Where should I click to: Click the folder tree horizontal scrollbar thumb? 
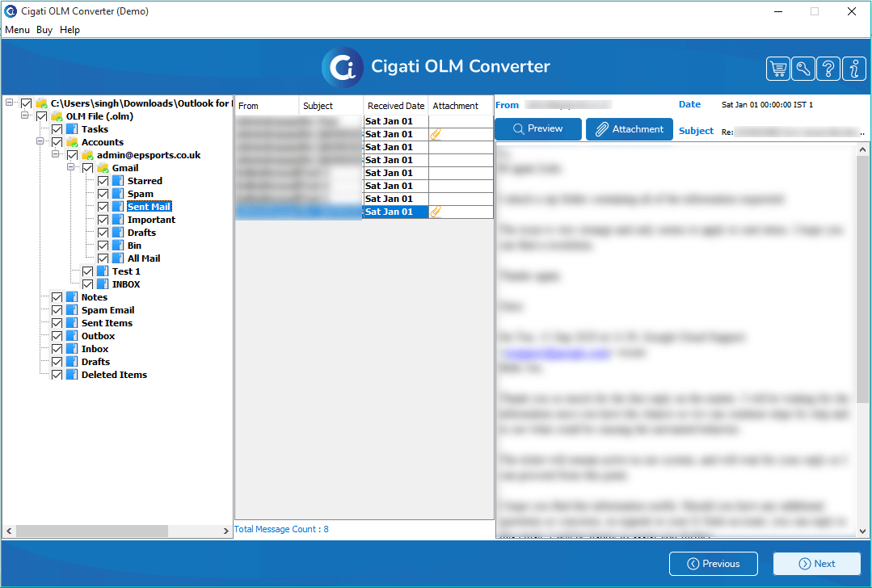[x=92, y=531]
